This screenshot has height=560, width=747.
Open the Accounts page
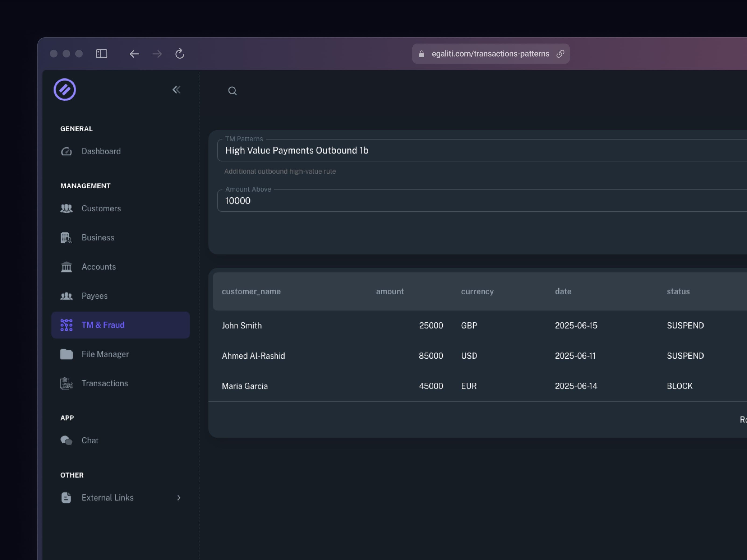point(120,267)
